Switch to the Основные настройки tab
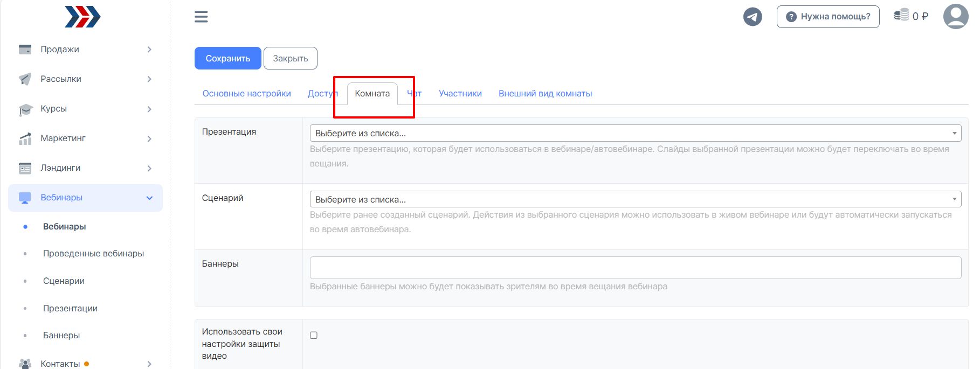This screenshot has height=369, width=980. coord(246,94)
